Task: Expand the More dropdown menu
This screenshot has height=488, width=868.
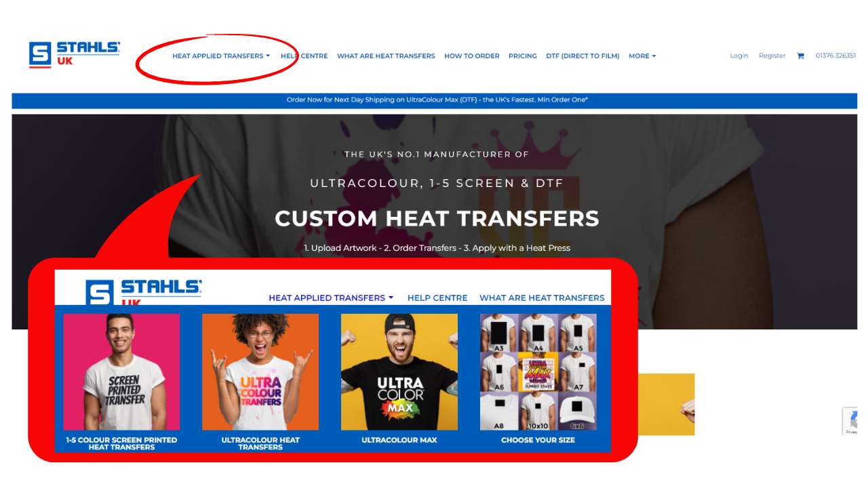Action: coord(642,56)
